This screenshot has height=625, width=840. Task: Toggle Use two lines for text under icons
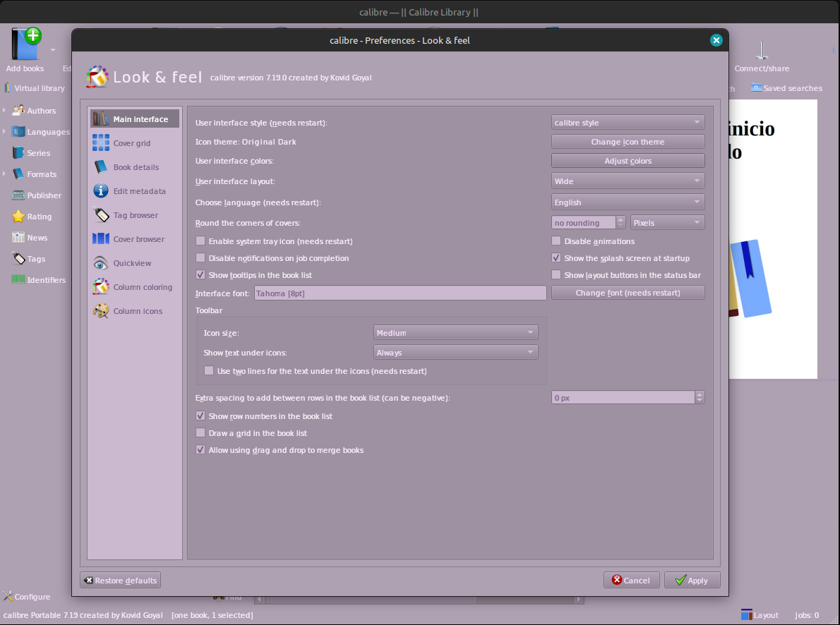(209, 370)
